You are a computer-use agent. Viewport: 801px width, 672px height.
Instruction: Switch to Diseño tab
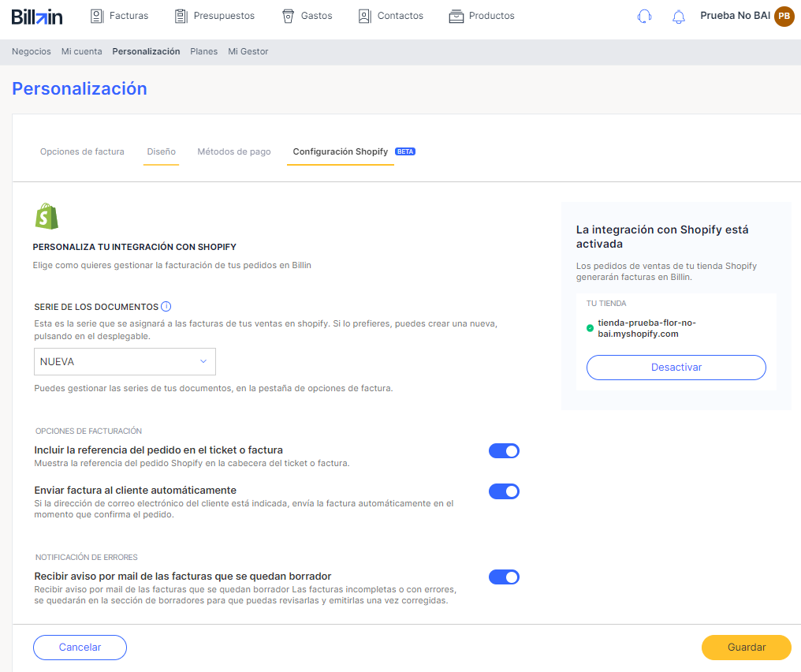point(162,151)
